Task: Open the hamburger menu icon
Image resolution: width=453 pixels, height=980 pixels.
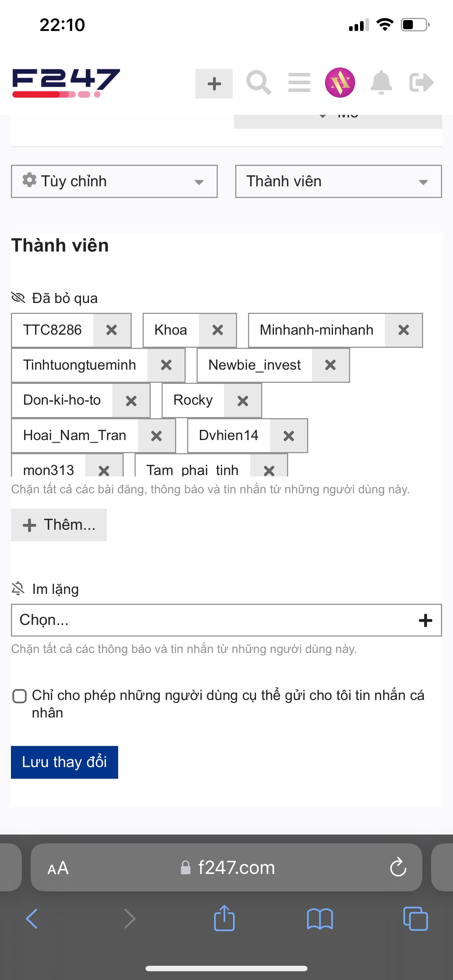Action: tap(299, 82)
